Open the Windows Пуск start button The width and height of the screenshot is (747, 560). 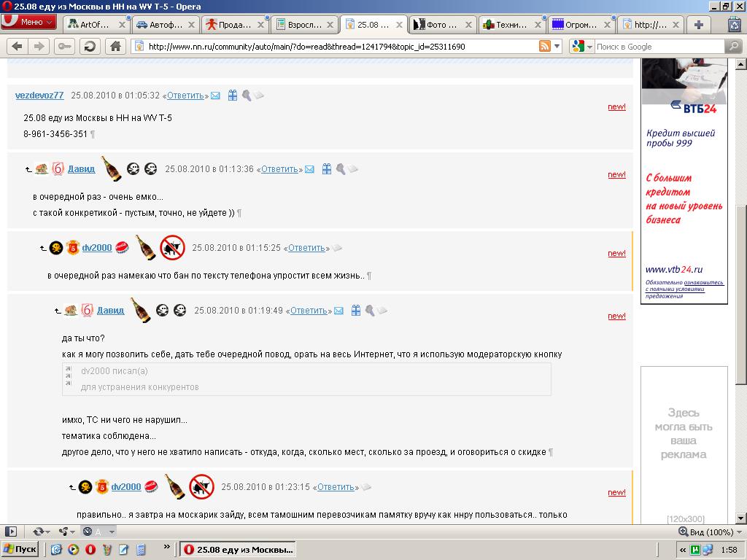20,550
